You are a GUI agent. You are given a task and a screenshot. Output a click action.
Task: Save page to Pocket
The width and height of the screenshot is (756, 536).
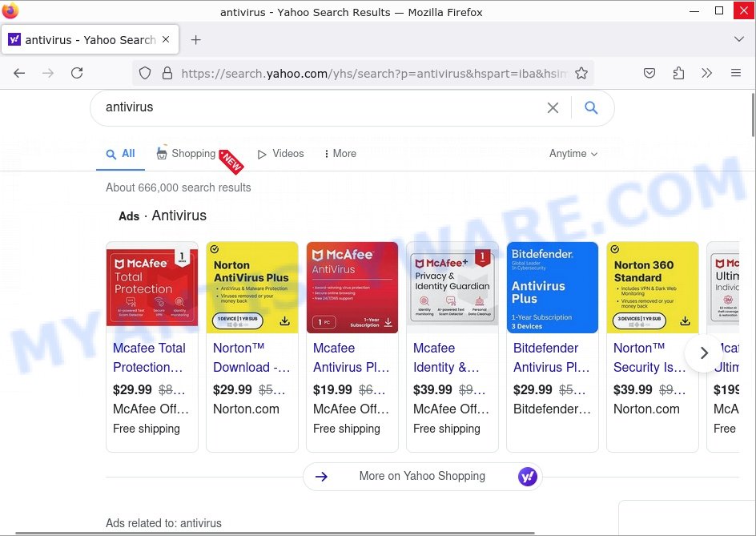[x=649, y=74]
